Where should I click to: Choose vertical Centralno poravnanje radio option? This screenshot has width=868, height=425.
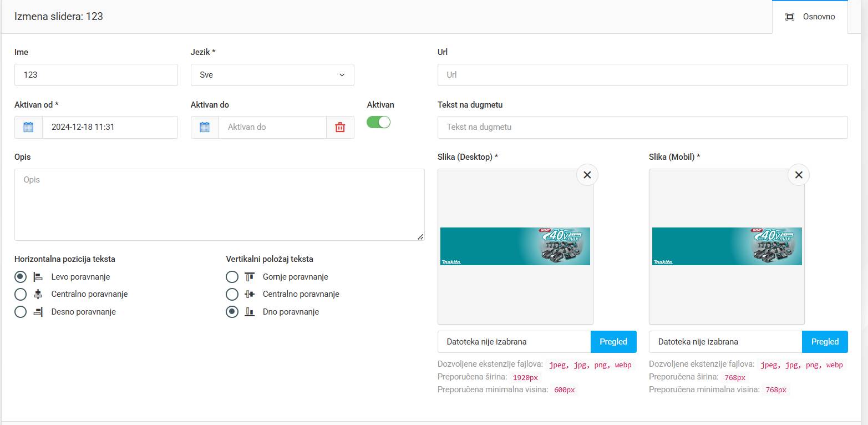pyautogui.click(x=232, y=294)
